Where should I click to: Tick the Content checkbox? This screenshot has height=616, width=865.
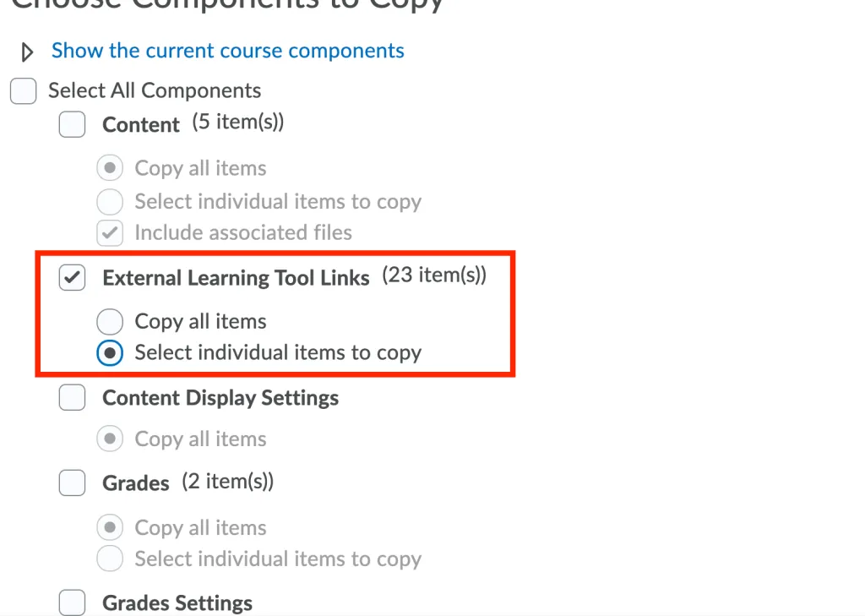[73, 124]
